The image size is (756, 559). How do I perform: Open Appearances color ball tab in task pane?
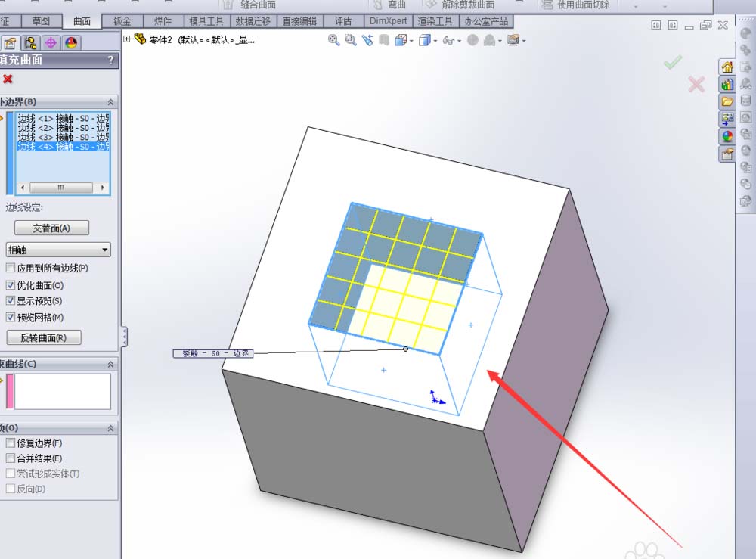point(727,136)
